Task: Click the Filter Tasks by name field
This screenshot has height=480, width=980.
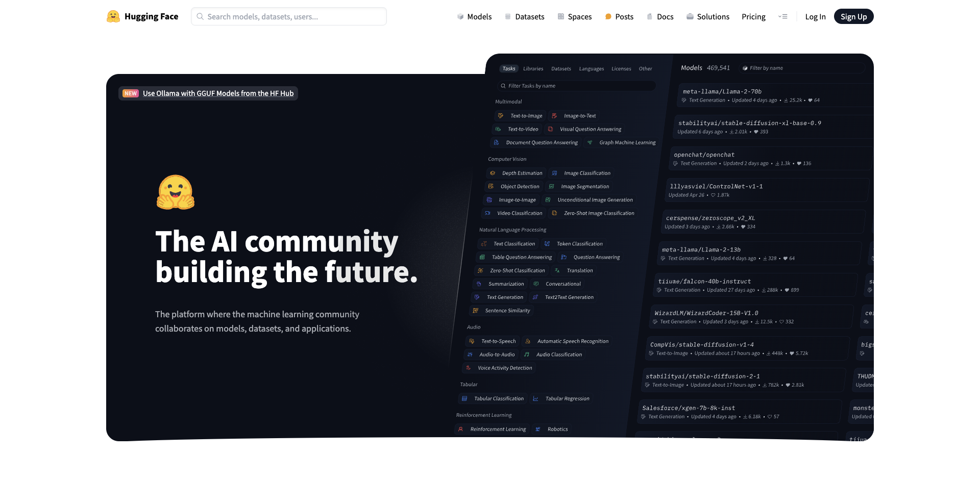Action: [576, 86]
